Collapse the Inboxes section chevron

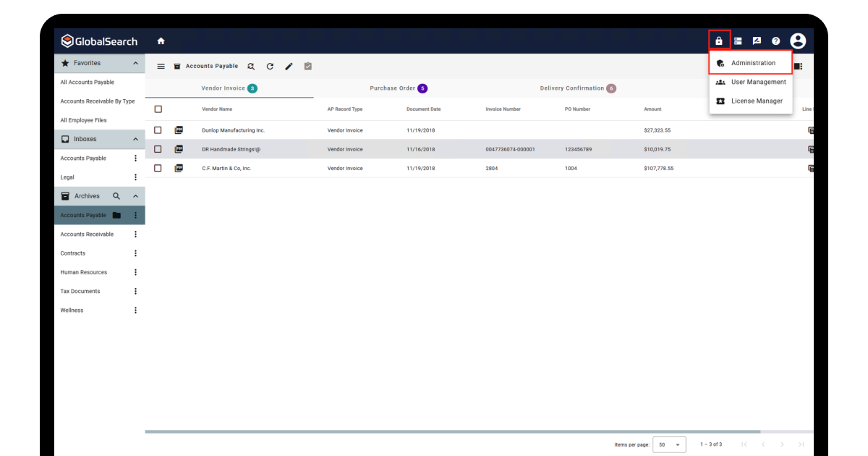[135, 139]
